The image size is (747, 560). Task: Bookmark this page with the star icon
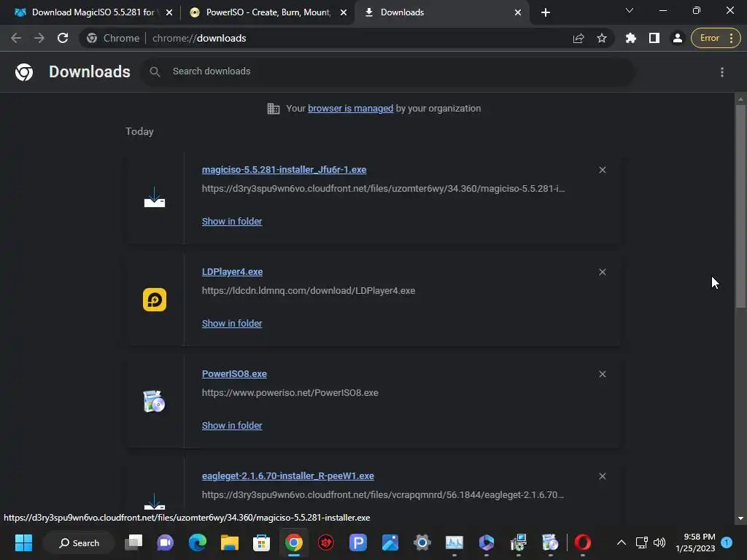tap(602, 38)
